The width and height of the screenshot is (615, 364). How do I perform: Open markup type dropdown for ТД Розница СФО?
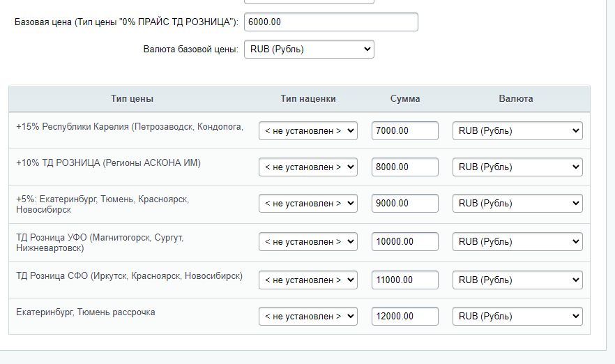[x=307, y=280]
